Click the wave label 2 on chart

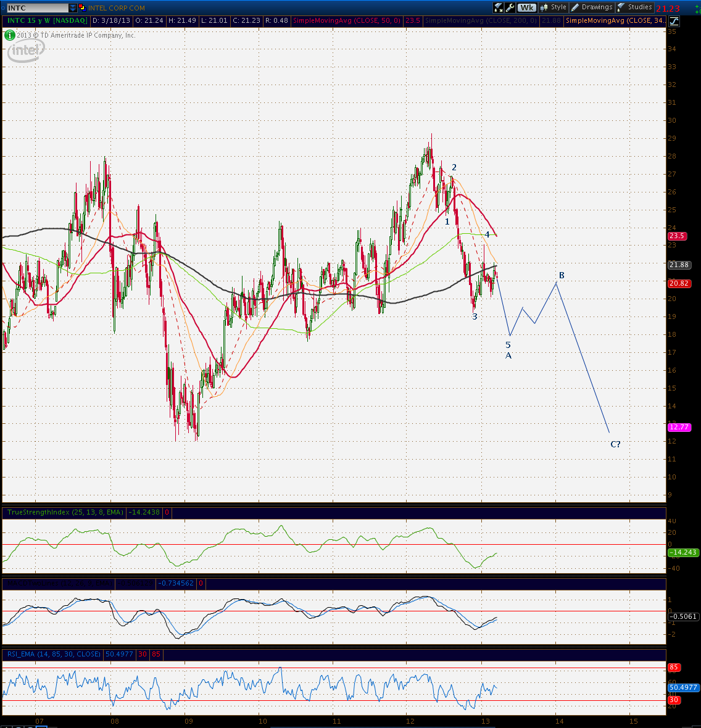click(454, 167)
